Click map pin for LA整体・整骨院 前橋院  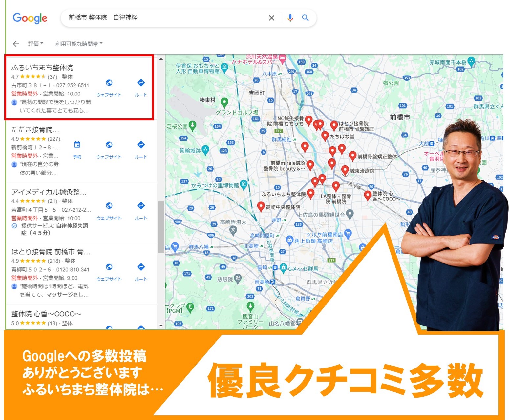point(336,186)
